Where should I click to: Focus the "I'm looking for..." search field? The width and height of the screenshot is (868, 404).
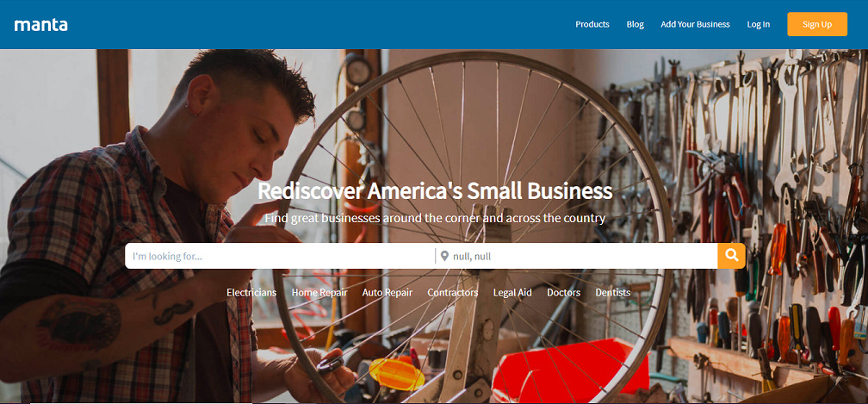click(x=280, y=256)
